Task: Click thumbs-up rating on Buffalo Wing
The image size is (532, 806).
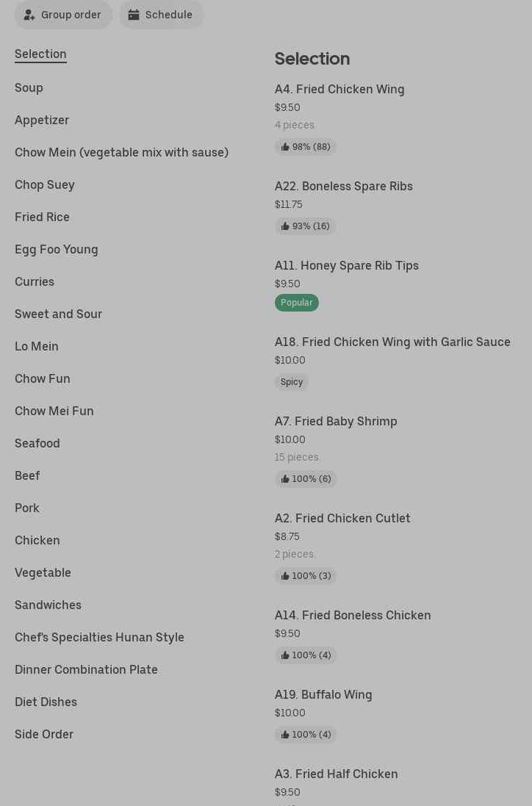Action: (x=306, y=735)
